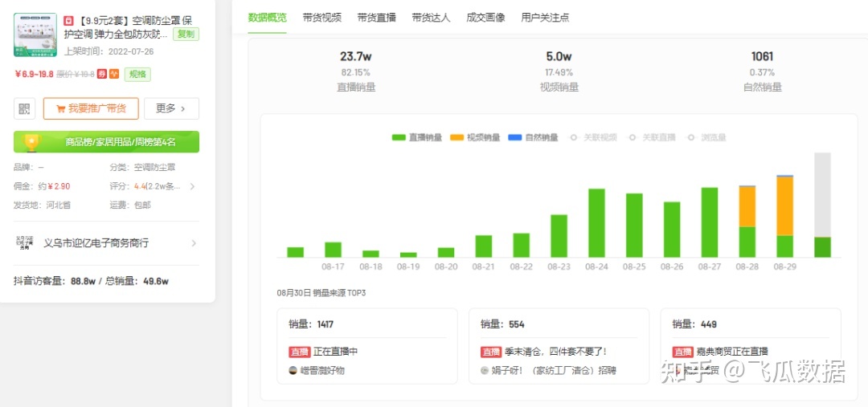
Task: Expand rating details arrow next to 评分
Action: coord(192,186)
